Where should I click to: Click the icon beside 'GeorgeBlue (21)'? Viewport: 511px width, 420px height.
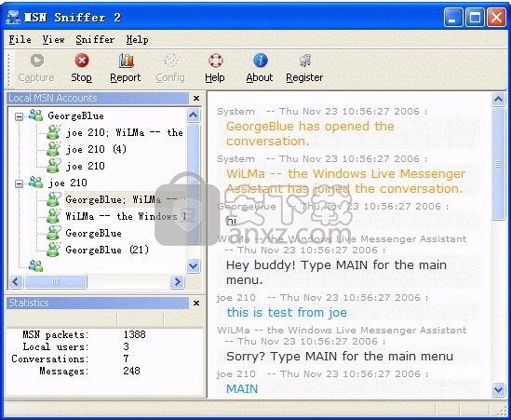point(53,250)
